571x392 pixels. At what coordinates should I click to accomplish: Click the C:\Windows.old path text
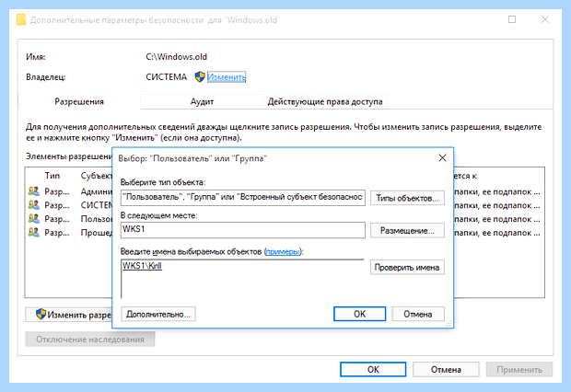coord(176,57)
